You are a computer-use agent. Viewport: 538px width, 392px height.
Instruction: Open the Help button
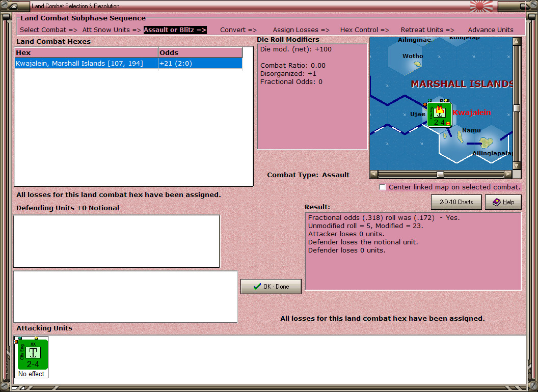(x=503, y=202)
